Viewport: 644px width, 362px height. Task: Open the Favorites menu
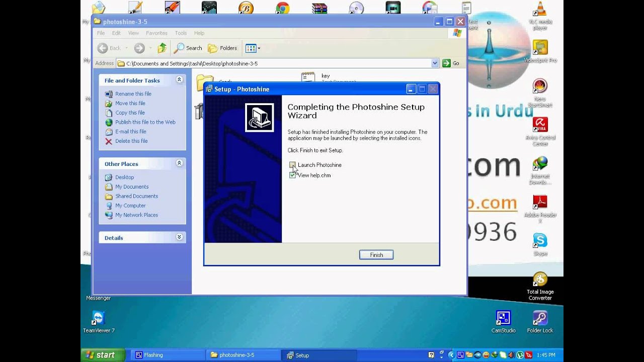tap(156, 33)
